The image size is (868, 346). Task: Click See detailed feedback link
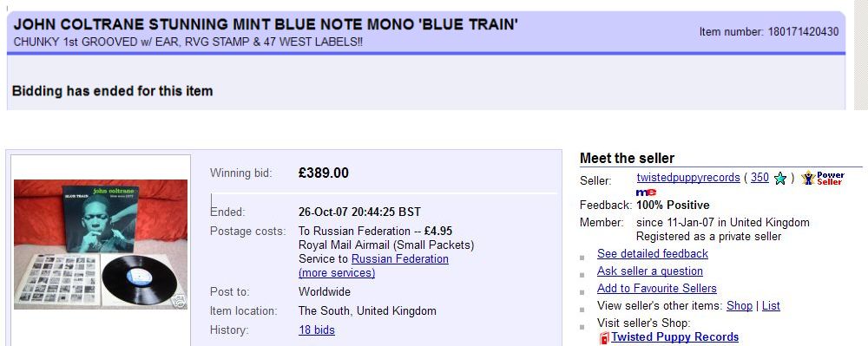click(x=652, y=254)
